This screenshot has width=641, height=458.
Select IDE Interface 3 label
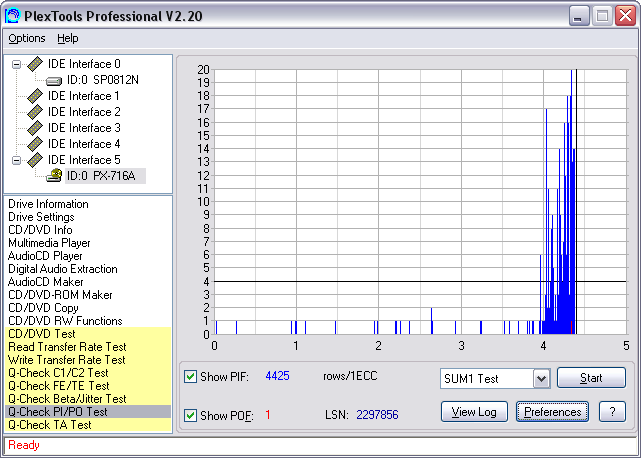[84, 128]
